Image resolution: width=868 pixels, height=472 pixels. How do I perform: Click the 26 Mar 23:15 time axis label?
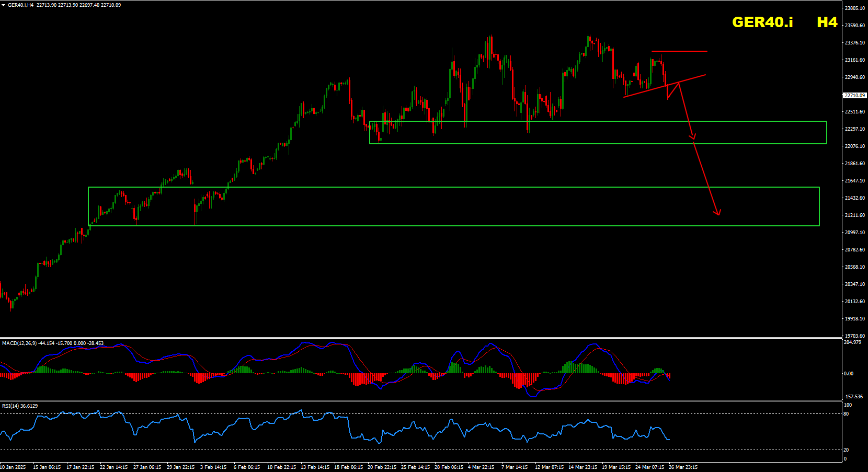(683, 467)
